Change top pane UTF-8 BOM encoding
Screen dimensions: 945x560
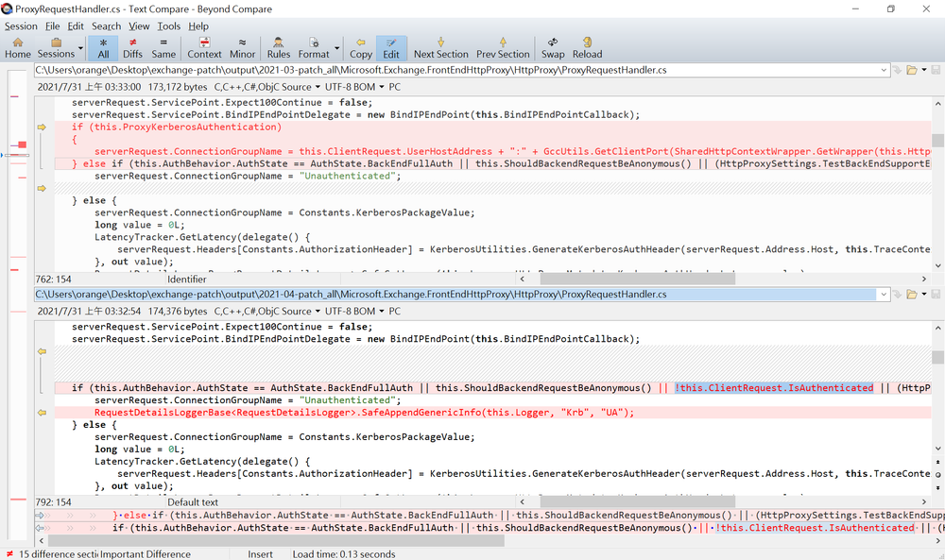tap(354, 87)
